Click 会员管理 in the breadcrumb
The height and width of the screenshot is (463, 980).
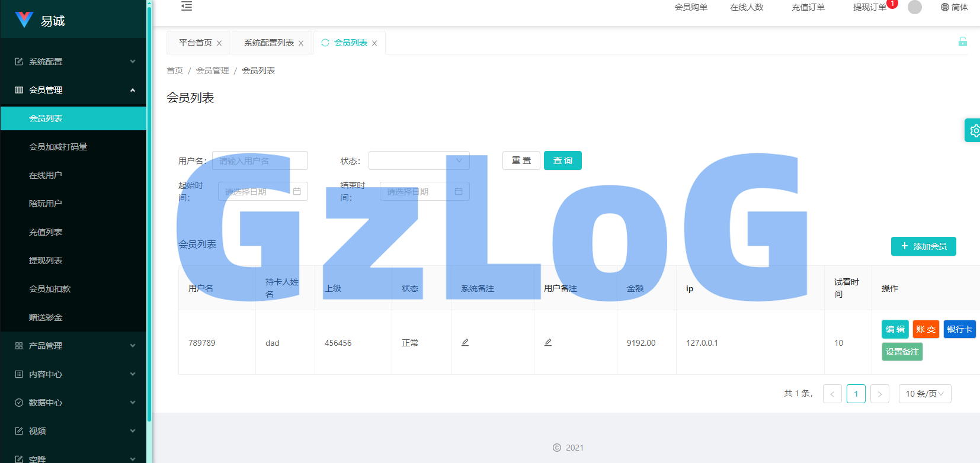212,70
